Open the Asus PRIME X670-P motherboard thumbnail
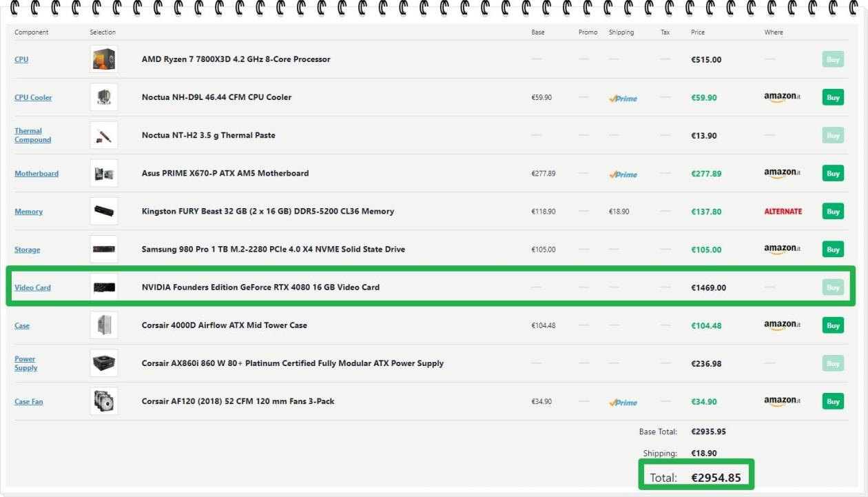Screen dimensions: 868x497 [x=104, y=174]
